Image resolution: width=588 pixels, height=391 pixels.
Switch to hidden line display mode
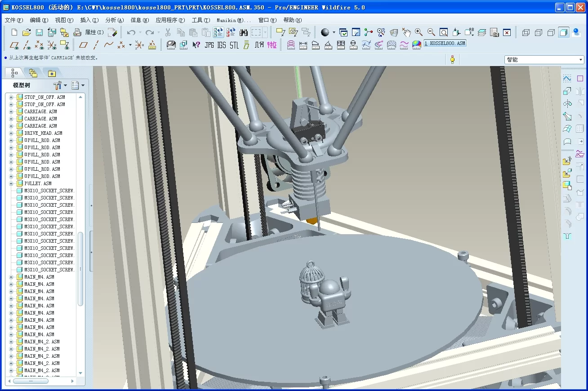click(539, 32)
